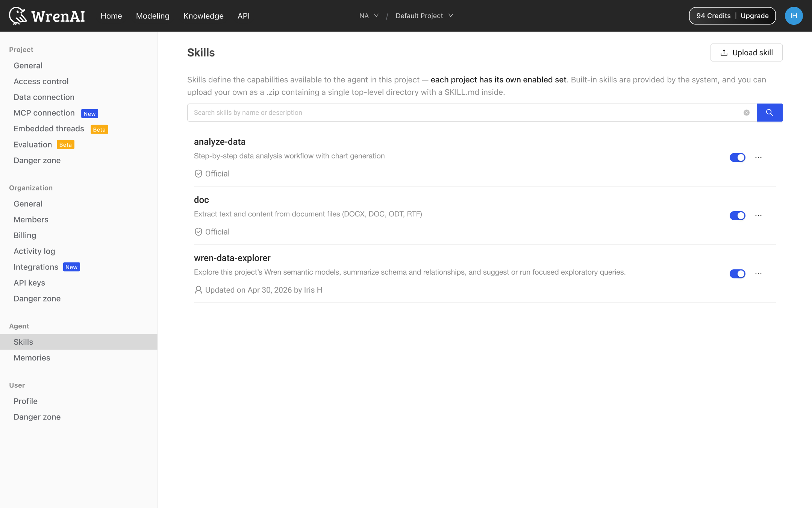Open more options for analyze-data skill
The image size is (812, 508).
758,157
